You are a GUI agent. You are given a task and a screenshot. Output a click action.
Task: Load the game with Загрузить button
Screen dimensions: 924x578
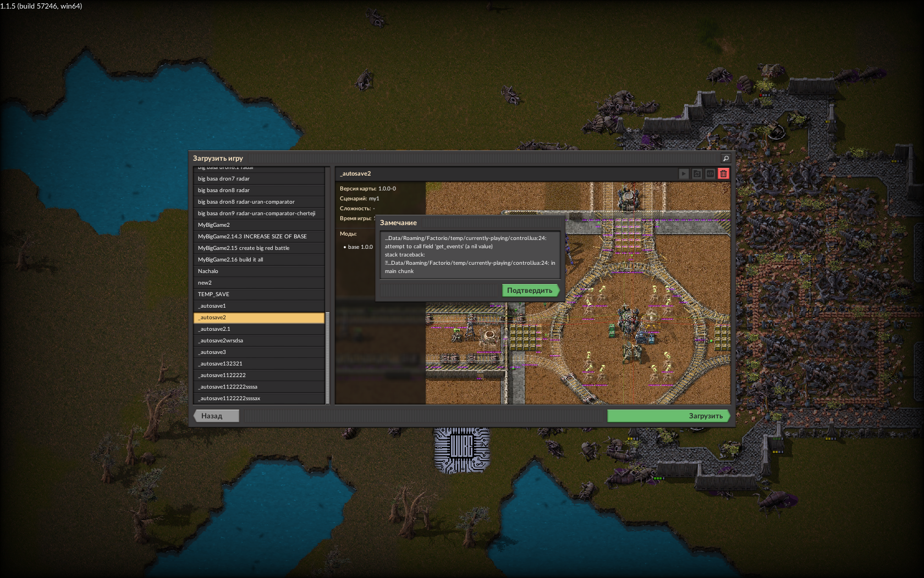(668, 416)
